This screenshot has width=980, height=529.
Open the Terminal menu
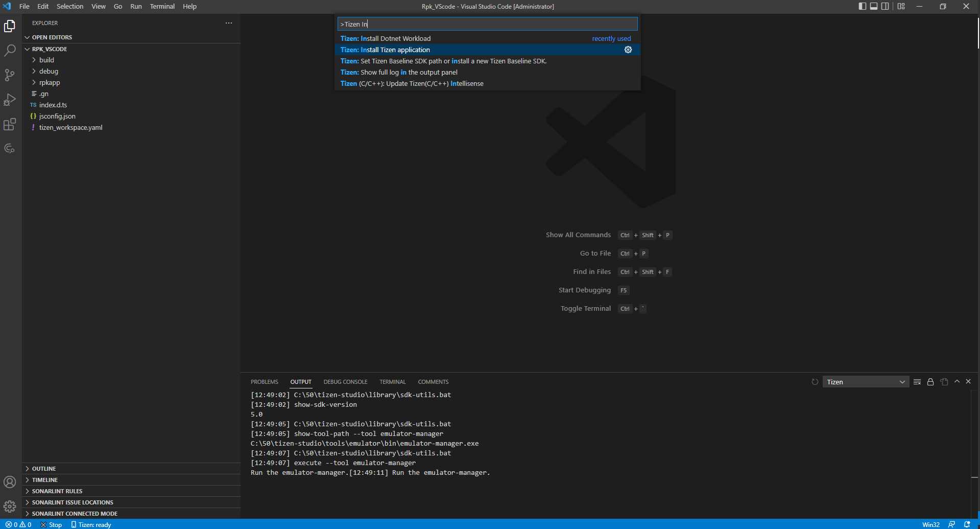pos(162,6)
